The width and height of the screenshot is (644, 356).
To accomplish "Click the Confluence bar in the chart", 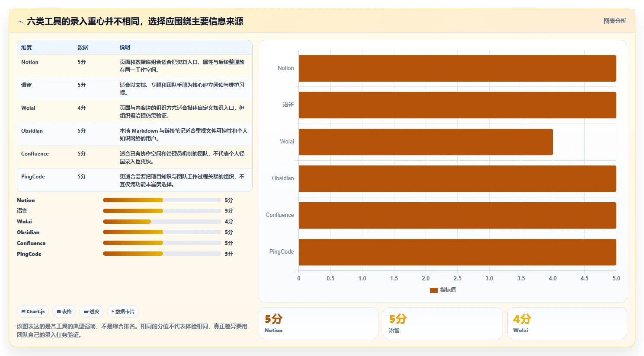I will tap(458, 215).
